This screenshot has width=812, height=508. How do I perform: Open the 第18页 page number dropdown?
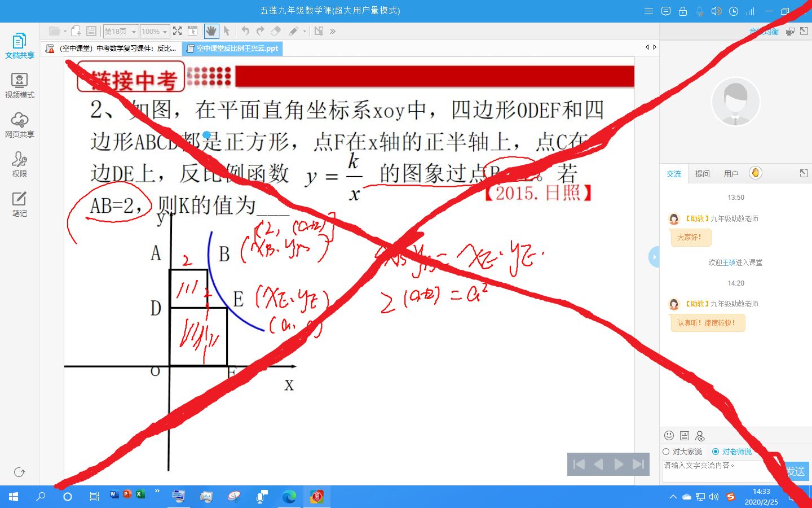(x=120, y=31)
